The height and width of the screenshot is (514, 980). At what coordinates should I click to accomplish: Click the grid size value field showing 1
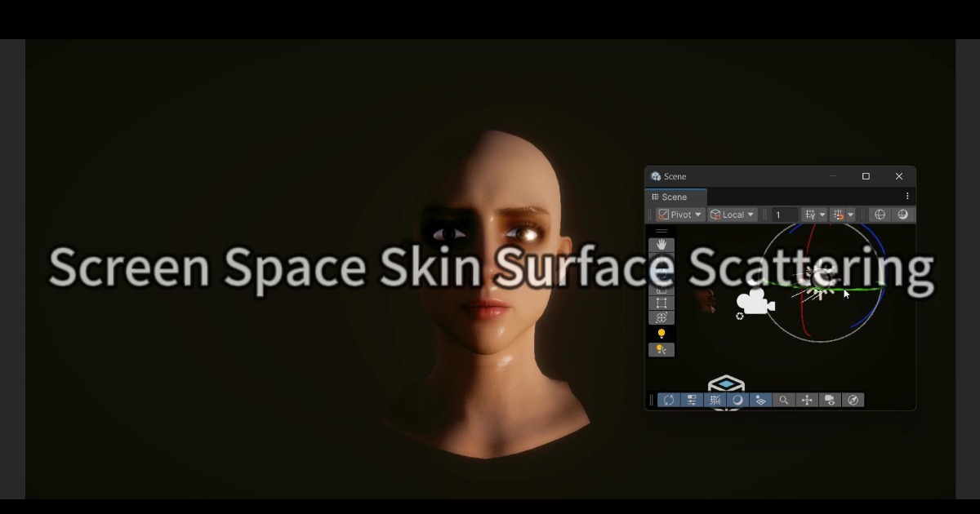coord(783,214)
